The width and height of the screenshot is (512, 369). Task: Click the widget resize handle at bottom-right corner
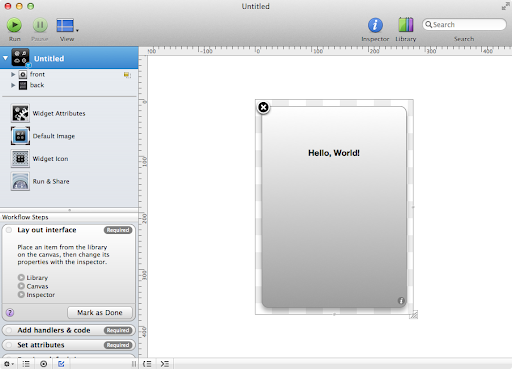click(x=413, y=314)
